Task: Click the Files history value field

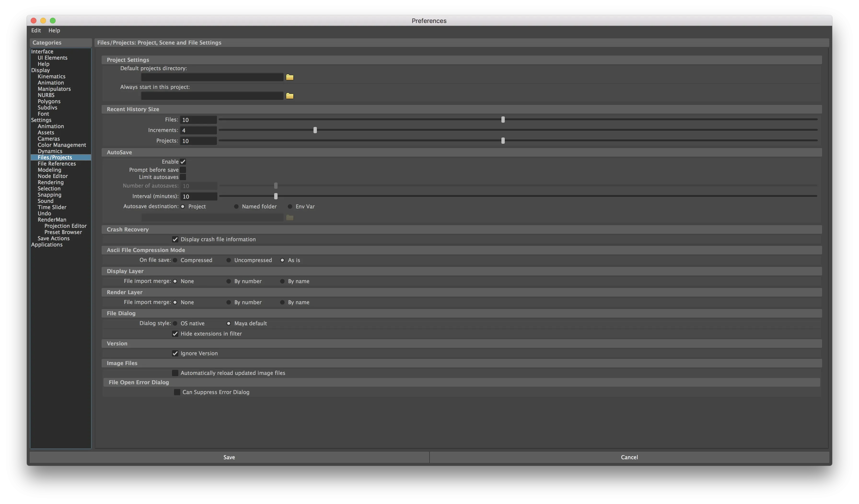Action: [198, 120]
